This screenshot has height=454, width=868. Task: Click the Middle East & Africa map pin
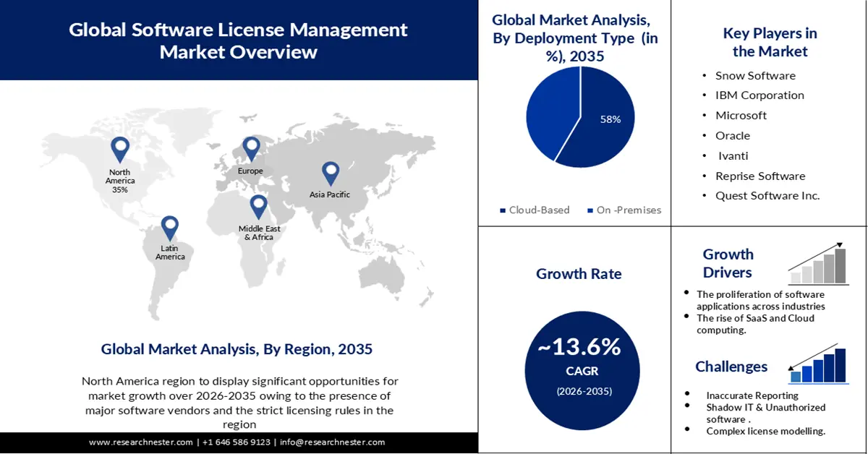258,207
